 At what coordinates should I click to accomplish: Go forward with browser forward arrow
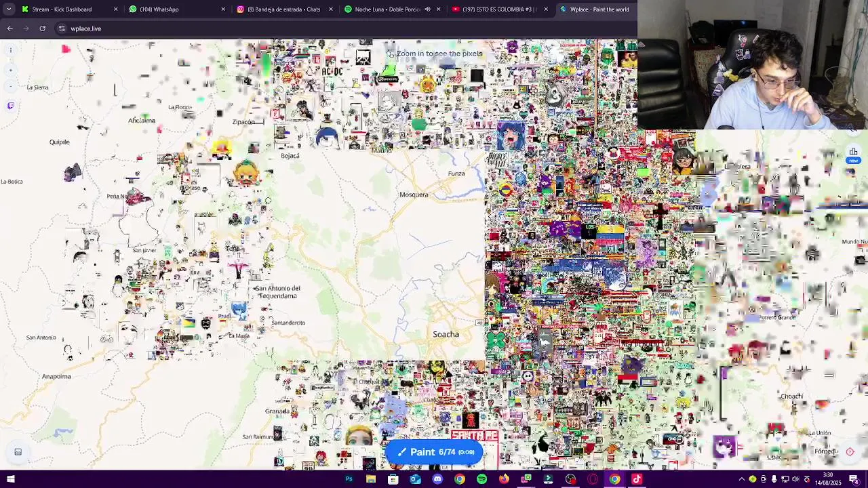pyautogui.click(x=26, y=28)
